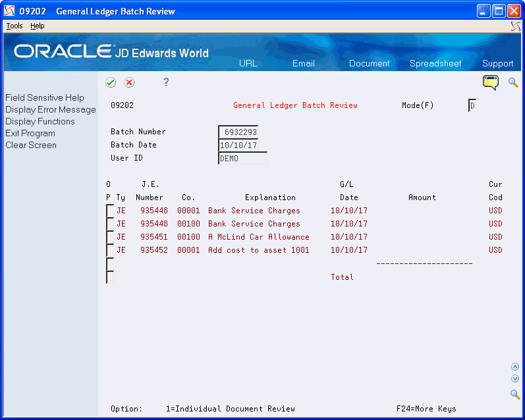
Task: Click the title bar application icon
Action: pos(9,11)
